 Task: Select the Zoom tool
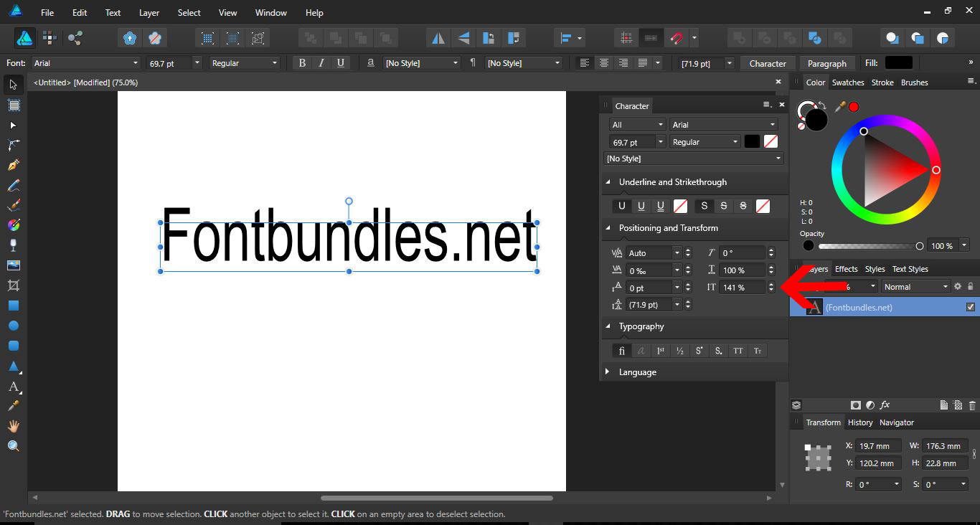13,445
